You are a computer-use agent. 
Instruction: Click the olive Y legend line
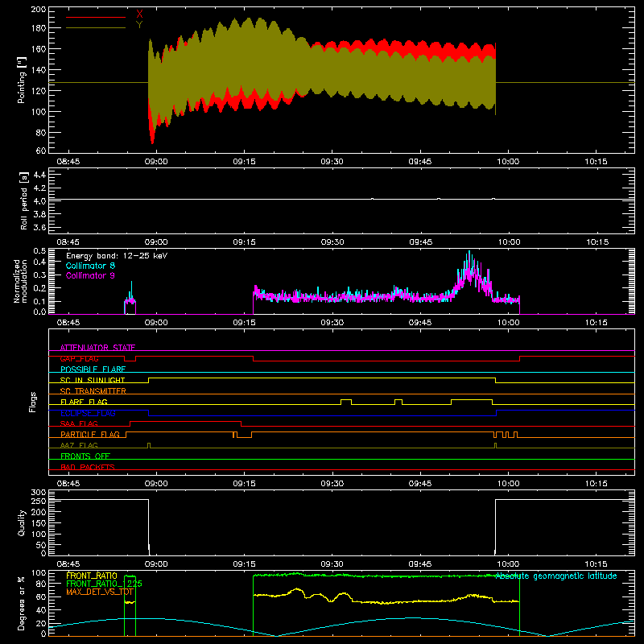[x=96, y=27]
